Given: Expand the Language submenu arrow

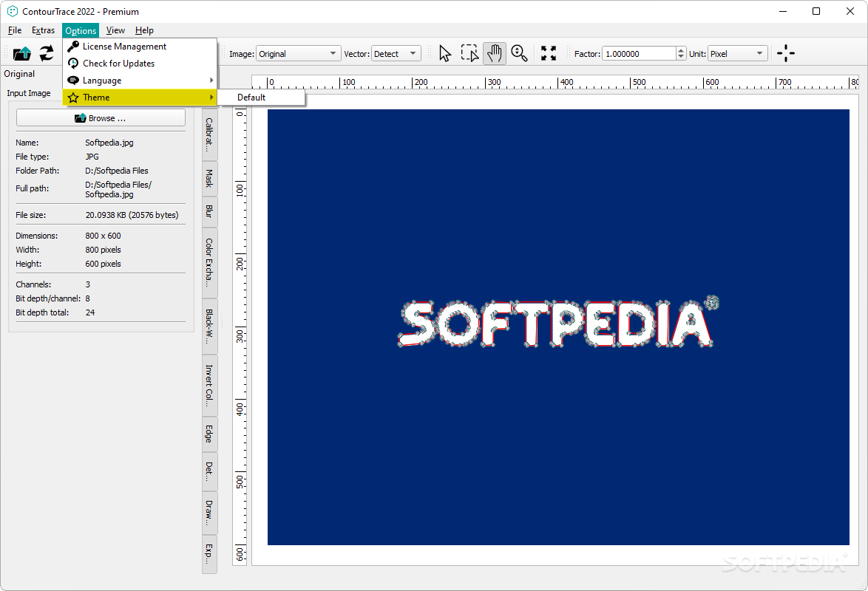Looking at the screenshot, I should point(211,81).
